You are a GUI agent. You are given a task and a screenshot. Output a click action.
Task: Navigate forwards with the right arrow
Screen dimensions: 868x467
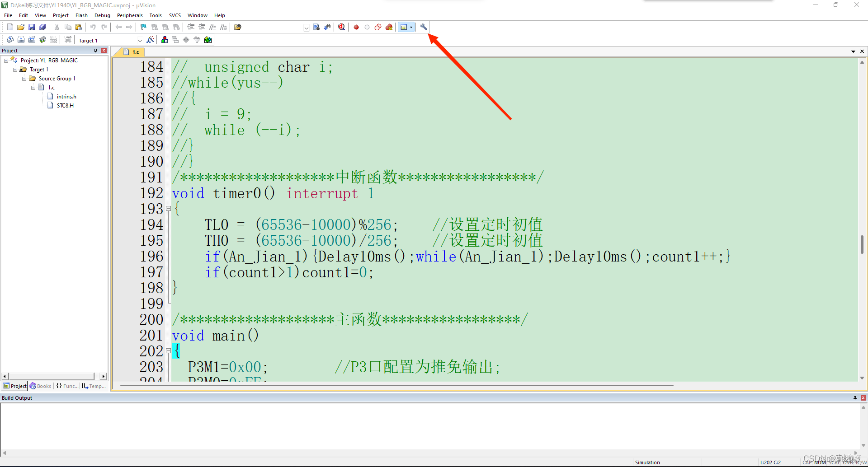point(129,27)
